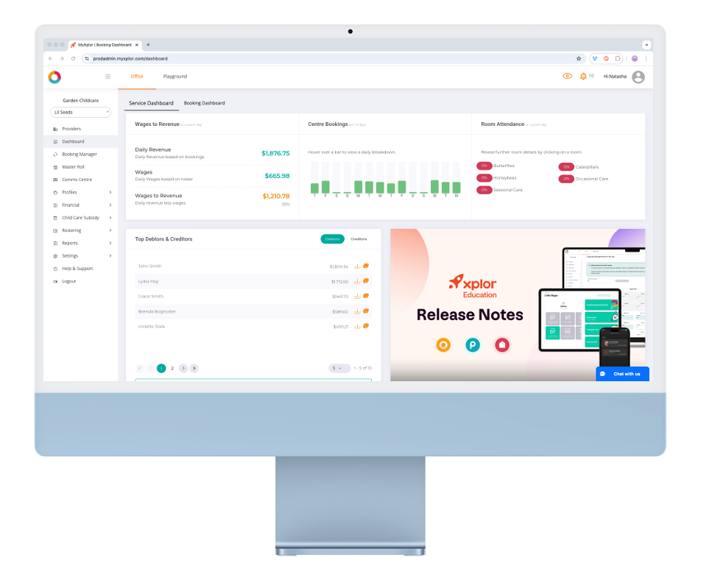Click the browser address bar URL
The image size is (701, 588).
[x=130, y=59]
